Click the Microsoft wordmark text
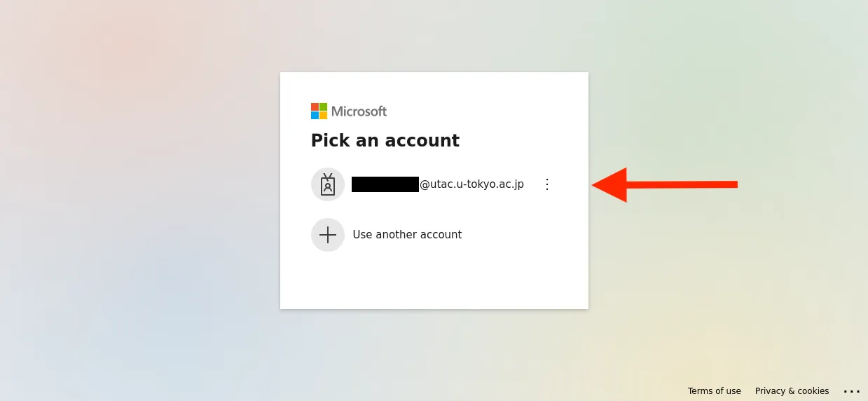This screenshot has width=868, height=401. pyautogui.click(x=359, y=111)
